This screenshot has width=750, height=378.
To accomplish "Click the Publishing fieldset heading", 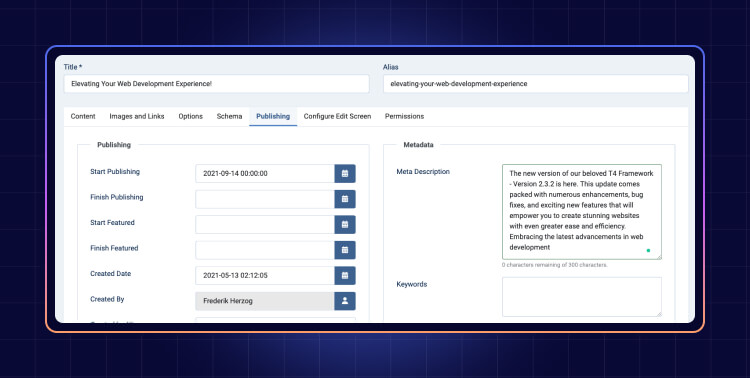I will coord(114,145).
